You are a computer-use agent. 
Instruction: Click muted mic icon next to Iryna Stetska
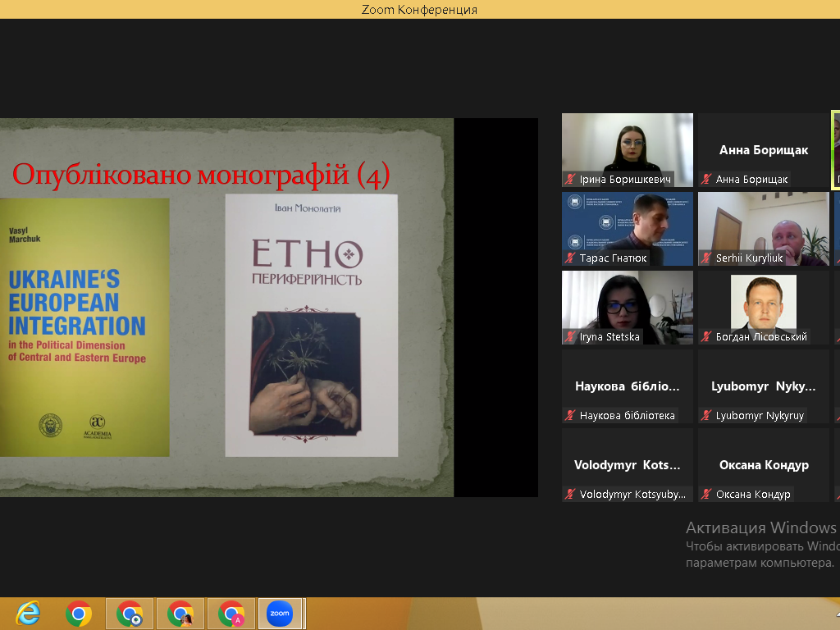pyautogui.click(x=570, y=337)
